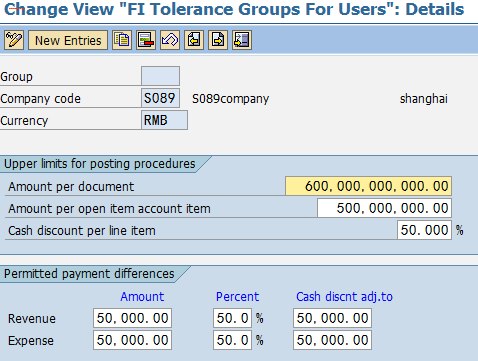Click the Amount per open item account item label
Viewport: 478px width, 361px height.
(109, 209)
